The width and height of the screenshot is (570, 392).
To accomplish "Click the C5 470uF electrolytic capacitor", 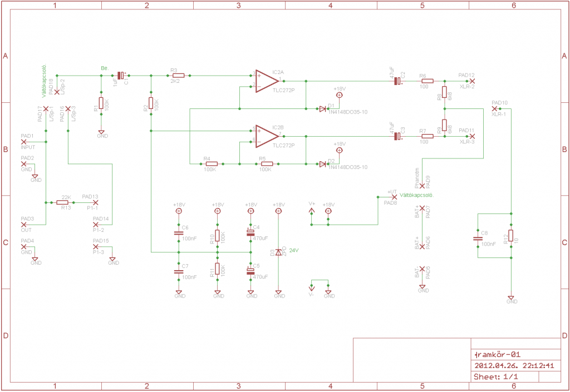I will point(250,271).
